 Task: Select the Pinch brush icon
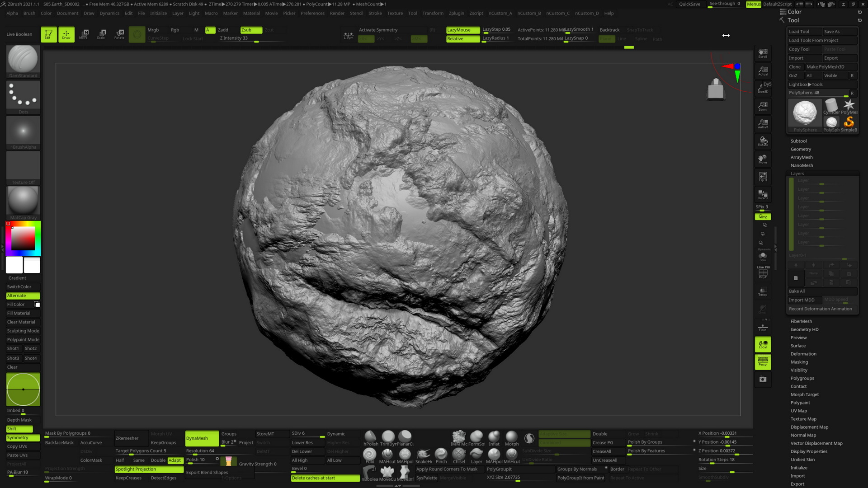[x=441, y=454]
